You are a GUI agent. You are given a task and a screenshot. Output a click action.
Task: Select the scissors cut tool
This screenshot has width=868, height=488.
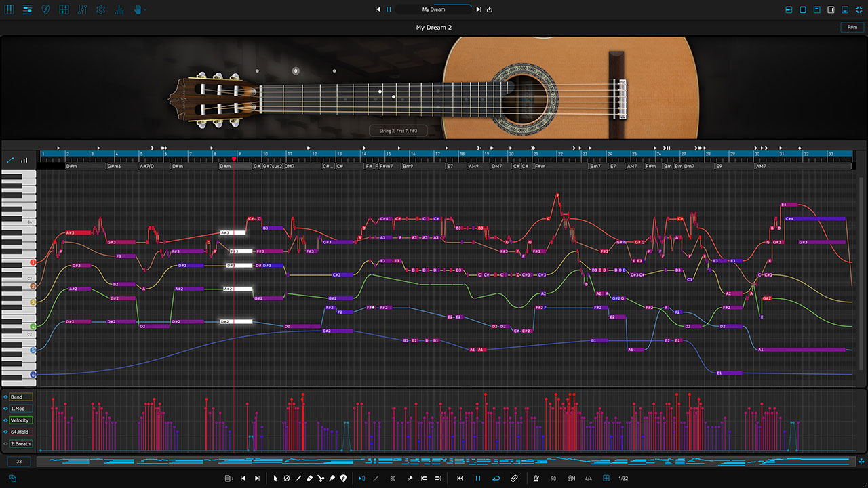click(320, 479)
